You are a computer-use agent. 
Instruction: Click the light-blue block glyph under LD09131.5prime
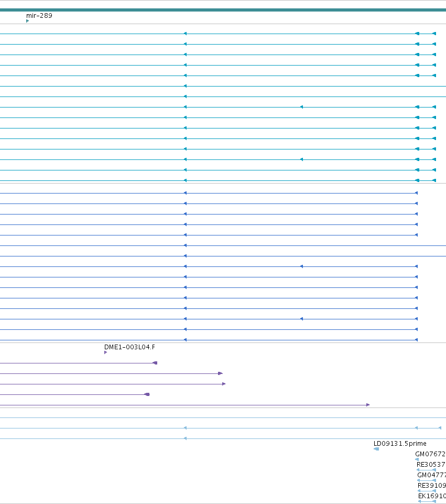tap(376, 449)
